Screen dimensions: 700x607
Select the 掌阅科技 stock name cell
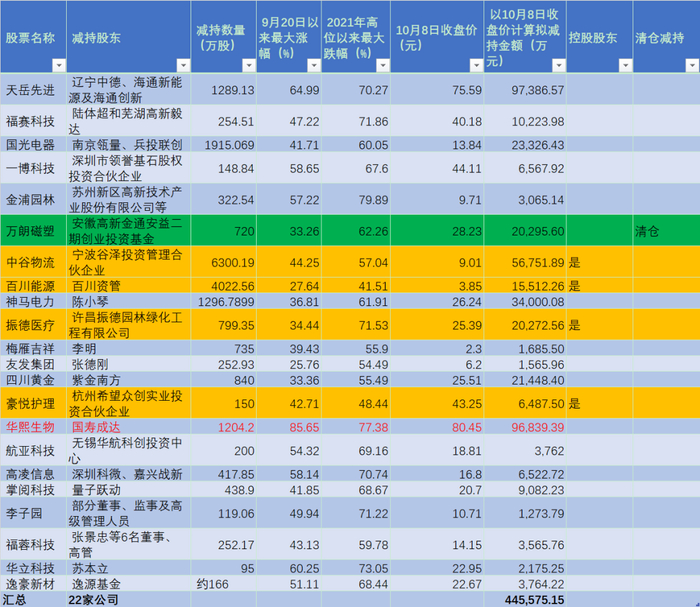pos(33,490)
